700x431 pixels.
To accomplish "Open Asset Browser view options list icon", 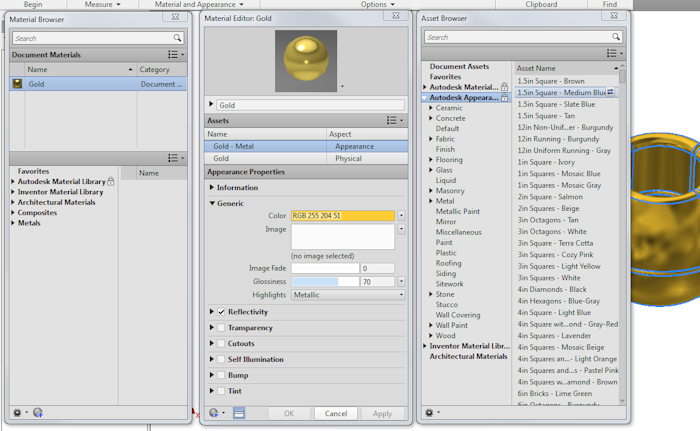I will (614, 53).
